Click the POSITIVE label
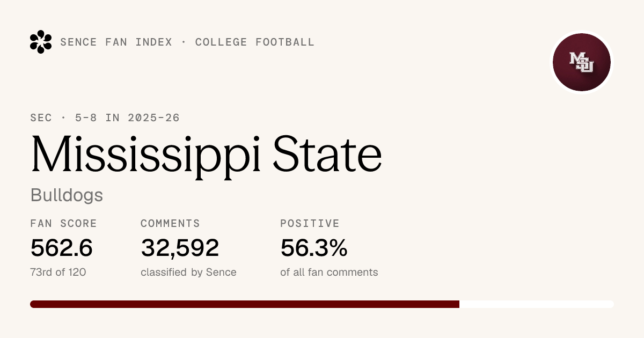The height and width of the screenshot is (338, 644). pyautogui.click(x=310, y=224)
